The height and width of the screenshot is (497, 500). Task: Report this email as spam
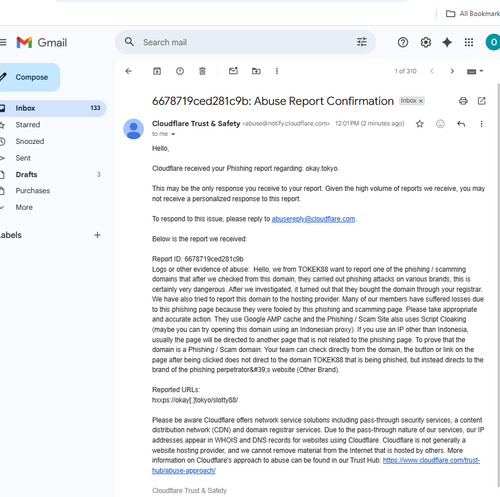tap(180, 71)
